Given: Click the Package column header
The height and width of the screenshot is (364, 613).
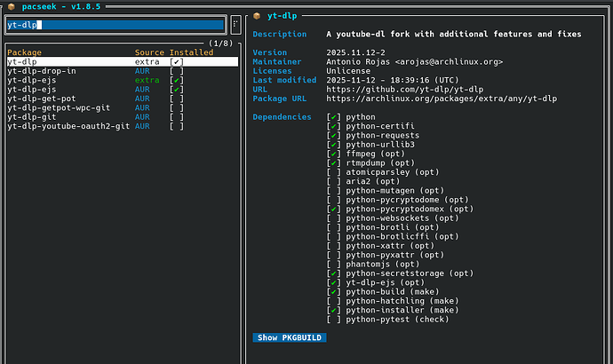Looking at the screenshot, I should click(x=25, y=52).
